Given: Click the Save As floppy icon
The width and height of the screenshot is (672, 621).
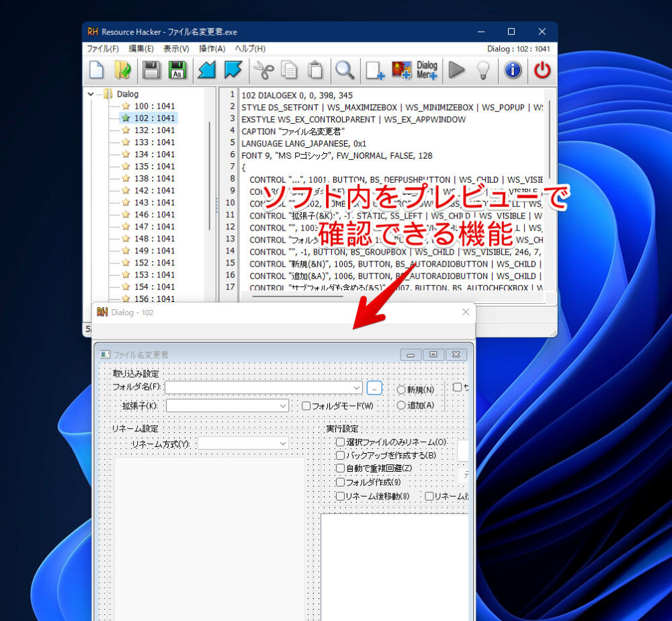Looking at the screenshot, I should 177,70.
